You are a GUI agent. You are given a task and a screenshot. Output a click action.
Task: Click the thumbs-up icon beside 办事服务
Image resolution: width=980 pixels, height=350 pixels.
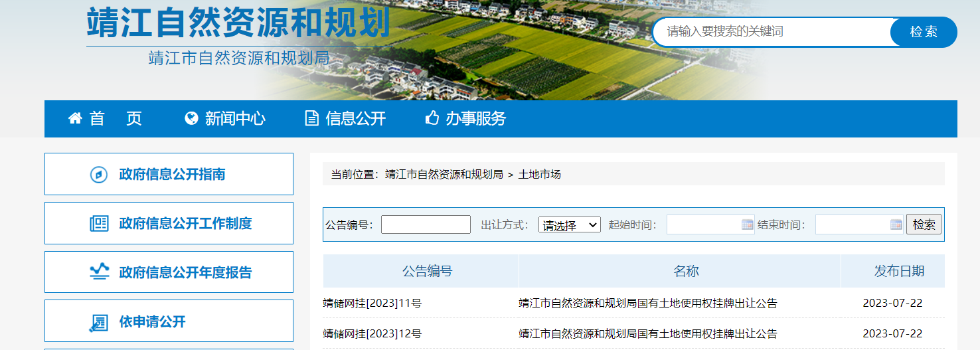pyautogui.click(x=432, y=118)
